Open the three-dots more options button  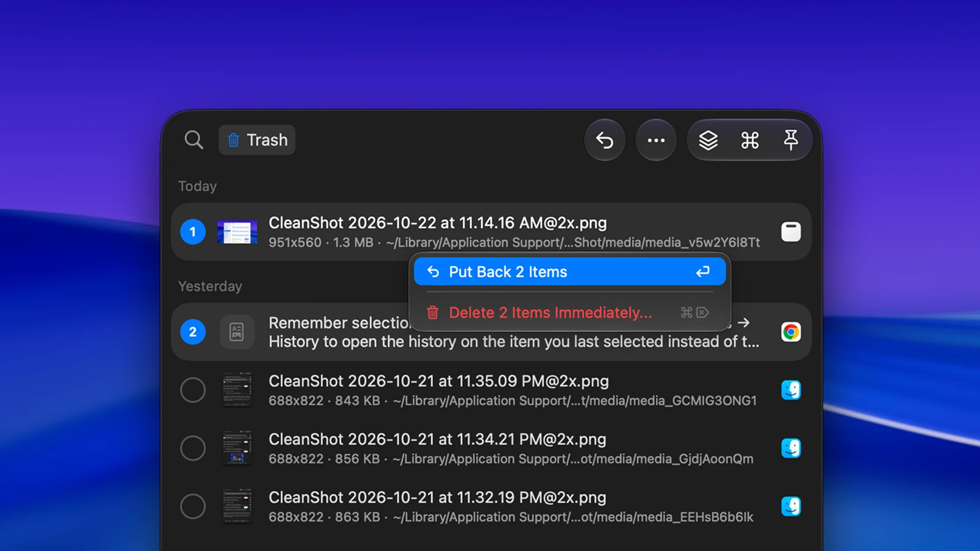tap(656, 140)
